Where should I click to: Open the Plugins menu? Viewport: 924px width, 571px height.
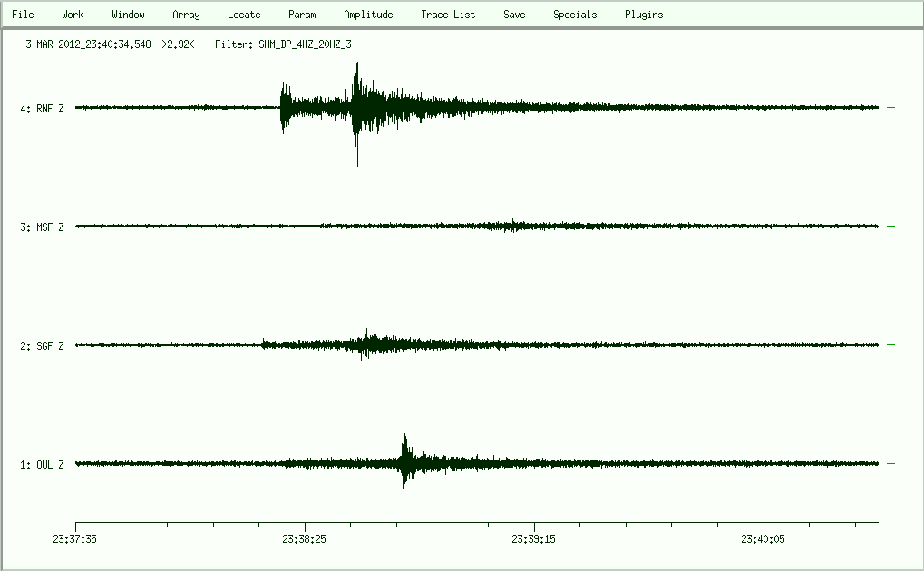click(x=644, y=15)
